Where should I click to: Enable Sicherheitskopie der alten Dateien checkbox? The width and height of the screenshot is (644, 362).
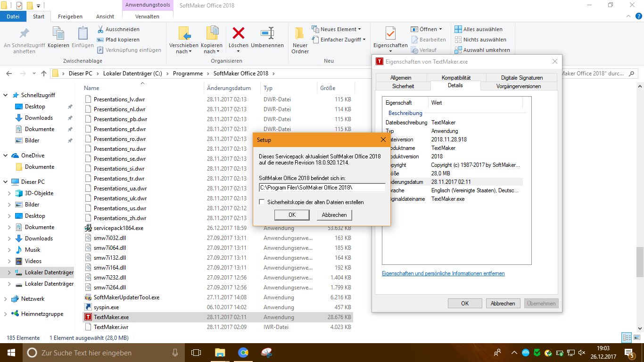pyautogui.click(x=262, y=202)
